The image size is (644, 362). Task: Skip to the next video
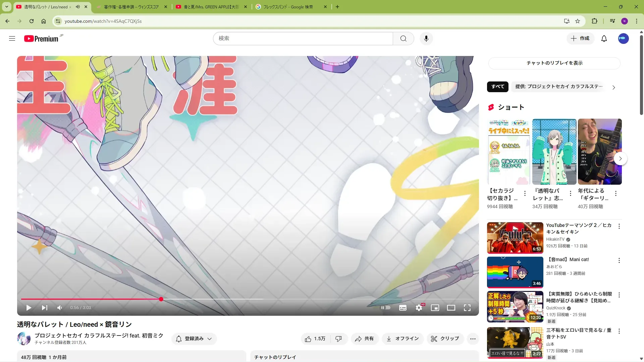[x=44, y=308]
